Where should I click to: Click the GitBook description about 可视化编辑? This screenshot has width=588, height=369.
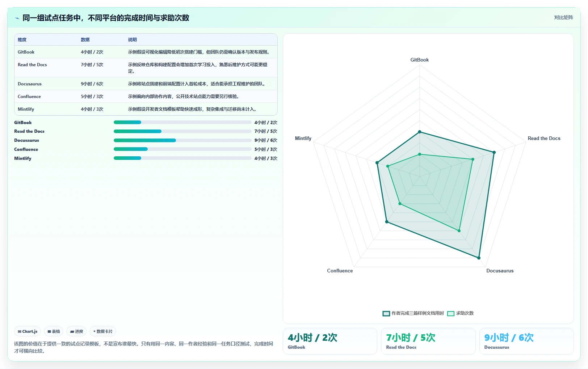(199, 52)
